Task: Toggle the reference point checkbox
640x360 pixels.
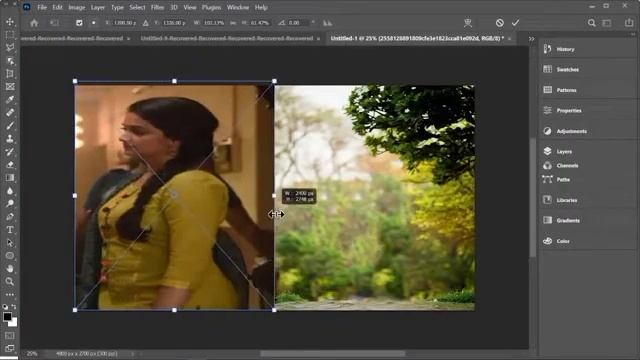Action: (79, 23)
